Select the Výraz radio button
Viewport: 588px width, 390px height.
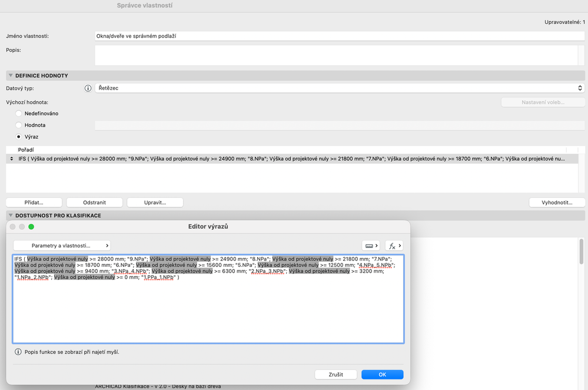click(18, 137)
